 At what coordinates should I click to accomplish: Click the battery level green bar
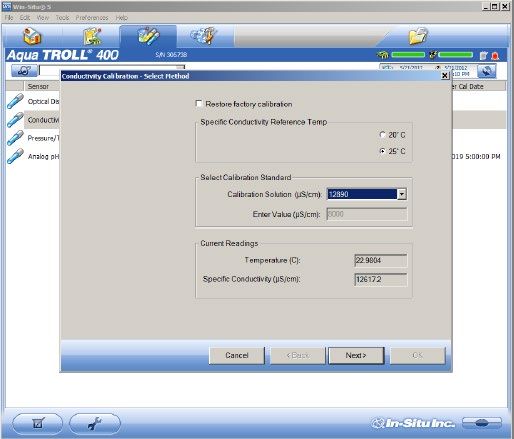pos(408,55)
